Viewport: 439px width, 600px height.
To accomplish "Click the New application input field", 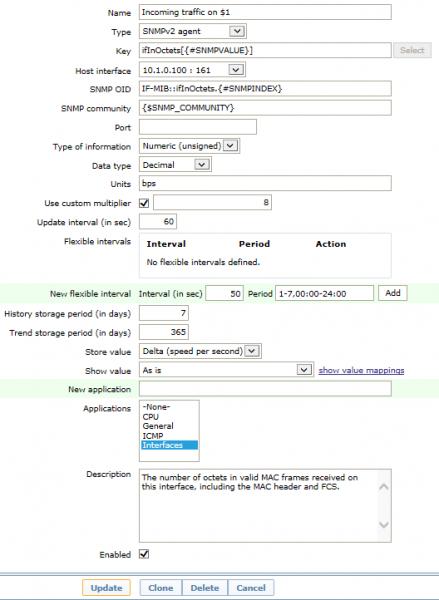I will [x=265, y=389].
